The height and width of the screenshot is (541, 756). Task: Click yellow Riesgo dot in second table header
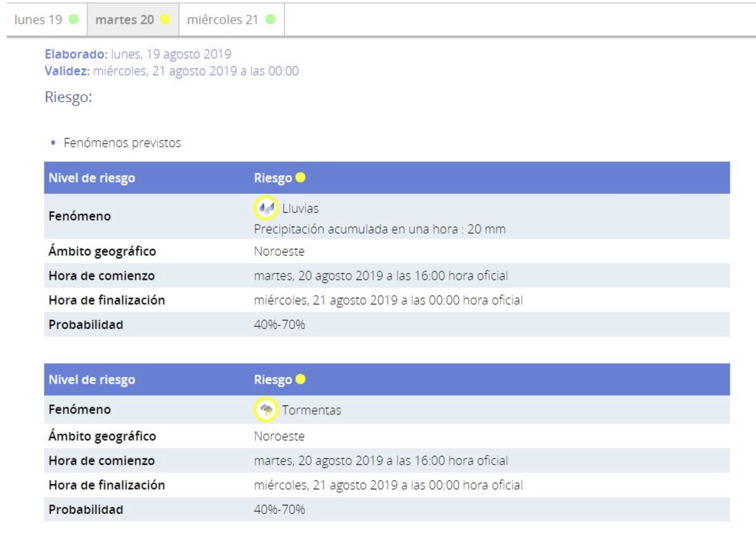300,379
